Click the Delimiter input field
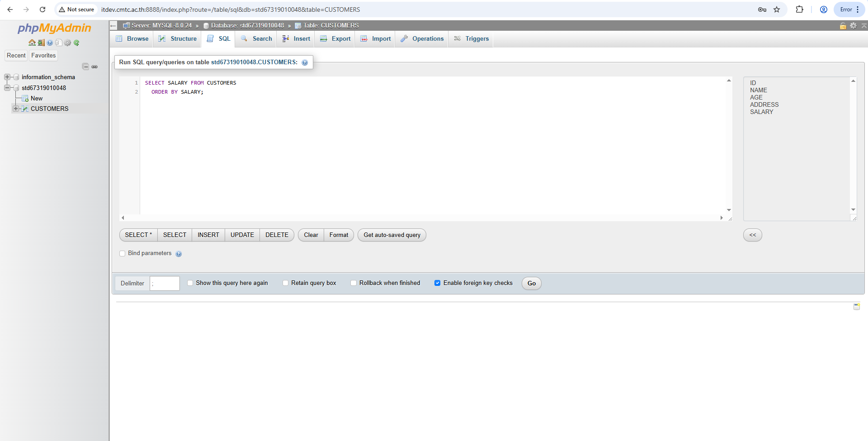Image resolution: width=868 pixels, height=441 pixels. [165, 284]
